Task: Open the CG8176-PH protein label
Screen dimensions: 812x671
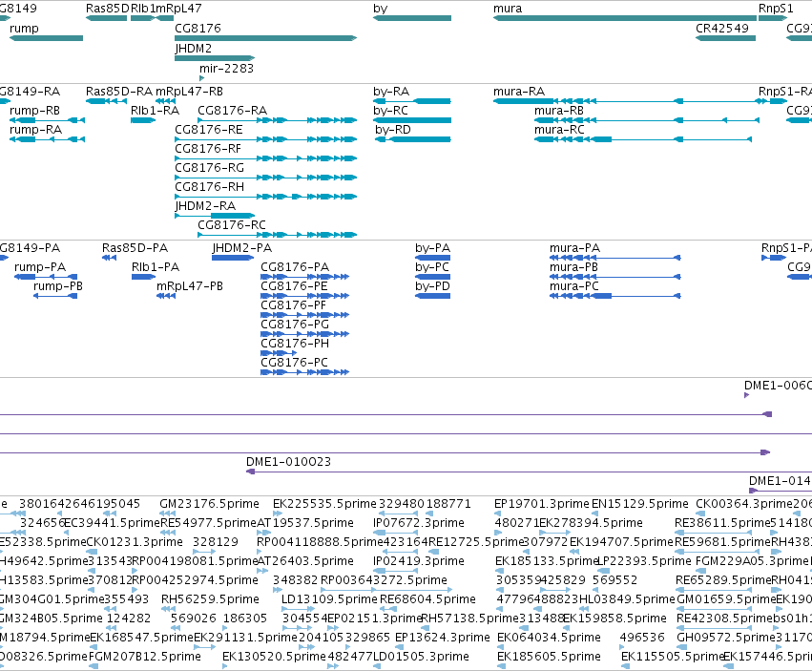Action: (295, 344)
